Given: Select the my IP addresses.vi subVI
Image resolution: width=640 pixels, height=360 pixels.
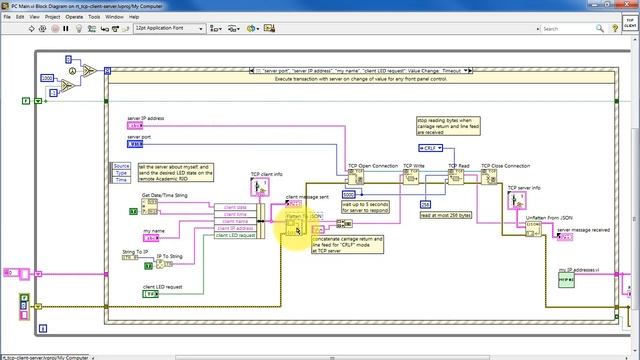Looking at the screenshot, I should (566, 280).
